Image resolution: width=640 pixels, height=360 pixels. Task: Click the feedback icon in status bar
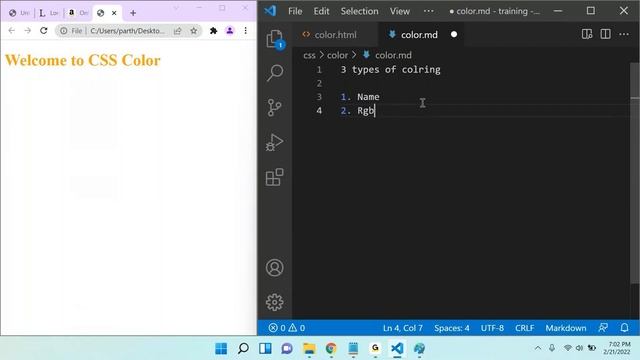[x=603, y=328]
